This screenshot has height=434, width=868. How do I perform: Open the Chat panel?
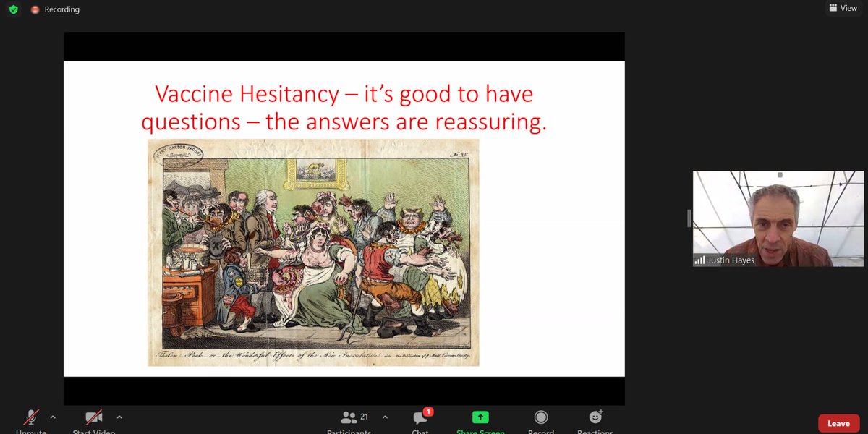(x=420, y=422)
